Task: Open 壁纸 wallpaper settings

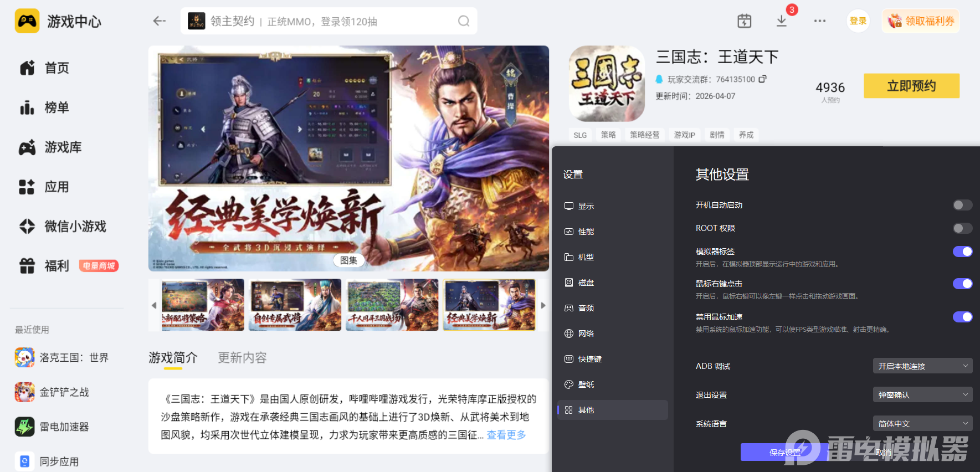Action: (x=613, y=384)
